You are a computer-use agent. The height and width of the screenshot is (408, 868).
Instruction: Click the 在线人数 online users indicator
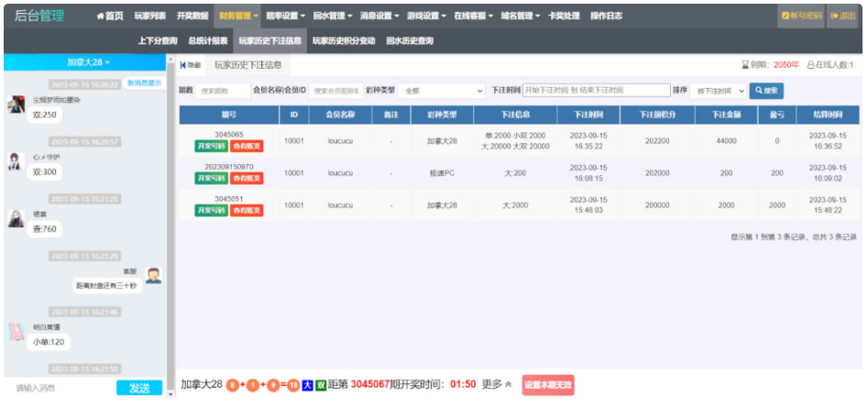(x=831, y=65)
